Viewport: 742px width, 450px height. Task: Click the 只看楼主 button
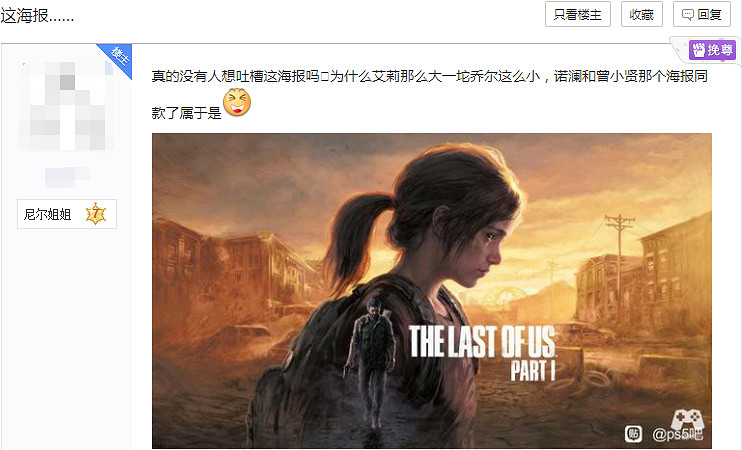pos(577,14)
